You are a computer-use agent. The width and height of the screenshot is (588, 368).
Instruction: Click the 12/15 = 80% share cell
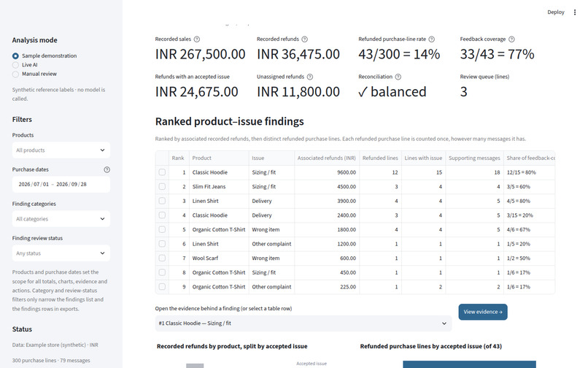pos(529,172)
